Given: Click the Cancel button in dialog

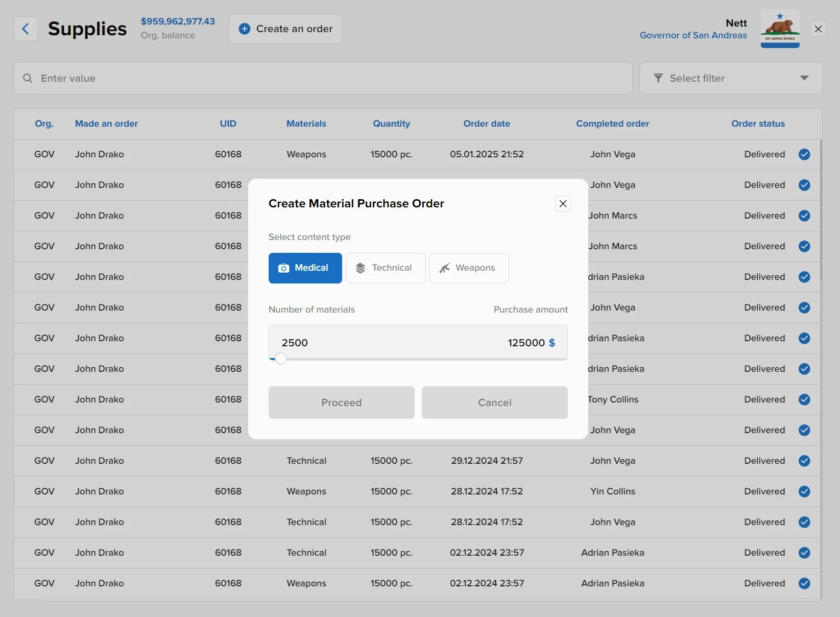Looking at the screenshot, I should click(494, 402).
